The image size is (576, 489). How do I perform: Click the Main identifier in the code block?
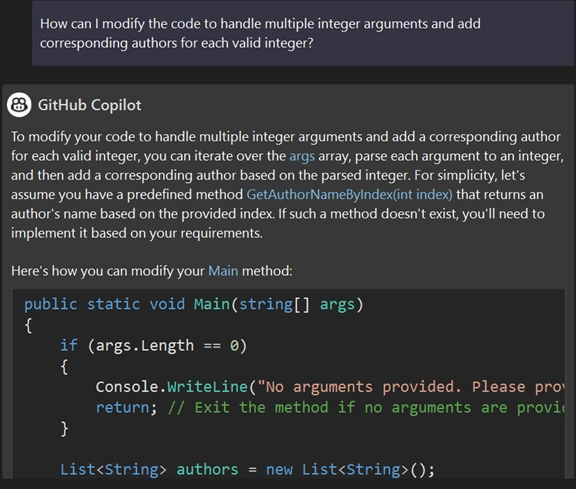click(x=212, y=304)
